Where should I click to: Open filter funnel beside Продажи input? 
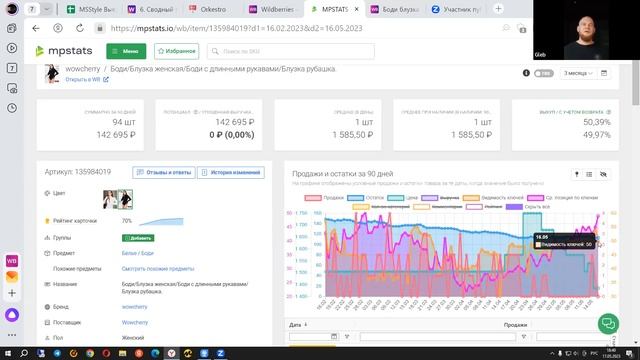[x=523, y=336]
